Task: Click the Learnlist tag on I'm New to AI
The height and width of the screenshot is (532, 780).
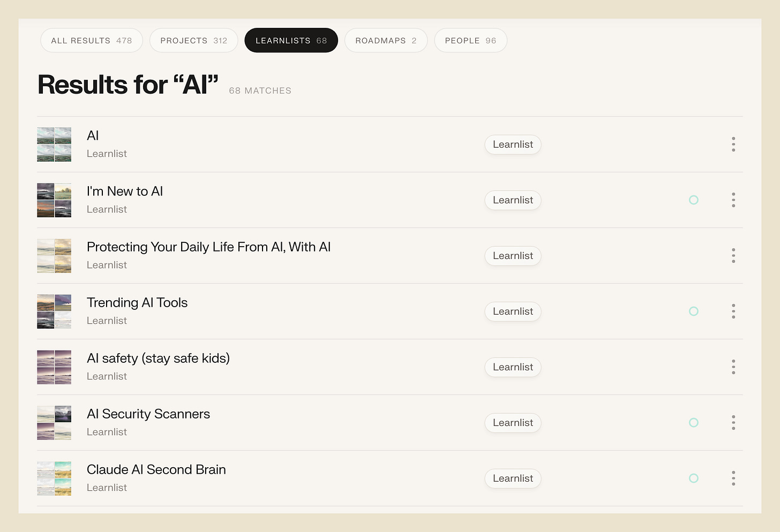Action: 513,200
